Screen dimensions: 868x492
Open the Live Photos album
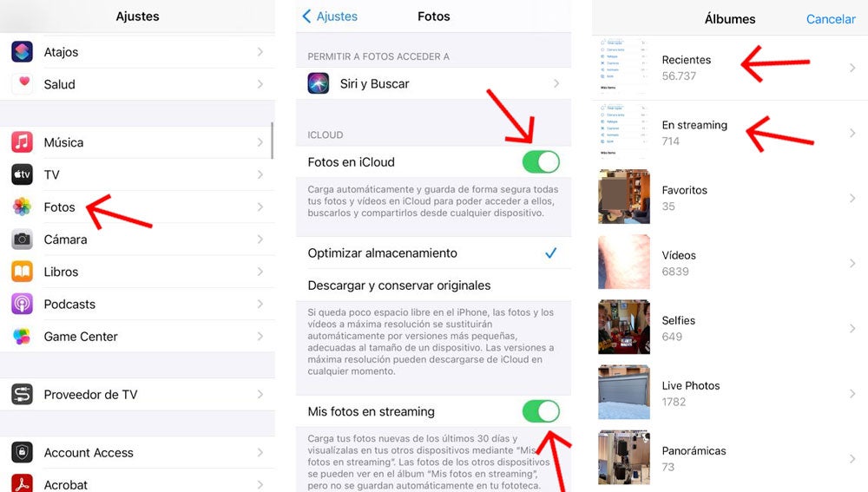point(730,393)
